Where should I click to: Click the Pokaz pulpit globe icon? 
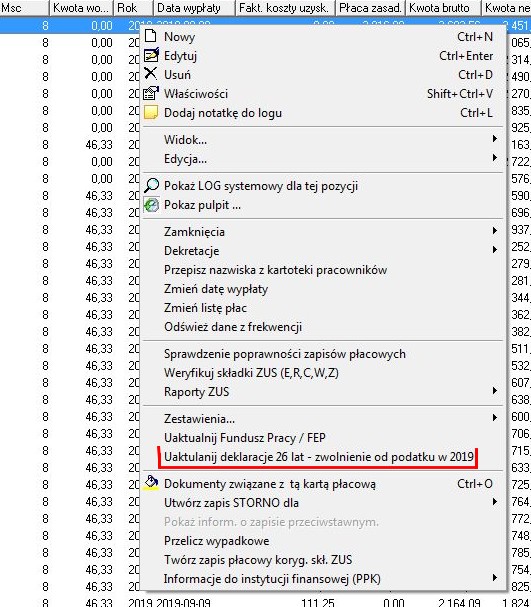coord(151,205)
